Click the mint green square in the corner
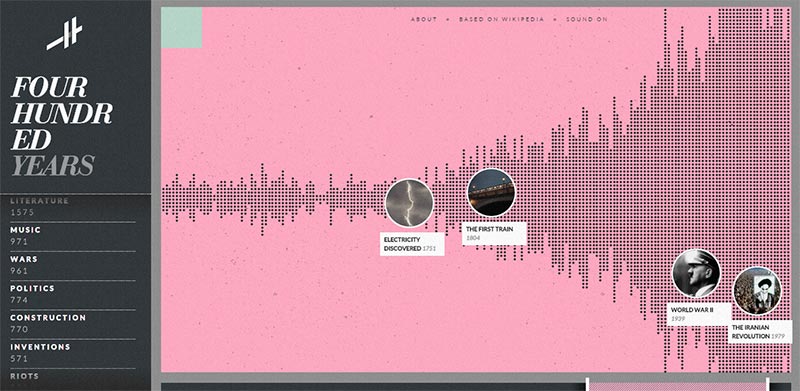Viewport: 800px width, 391px height. tap(182, 28)
